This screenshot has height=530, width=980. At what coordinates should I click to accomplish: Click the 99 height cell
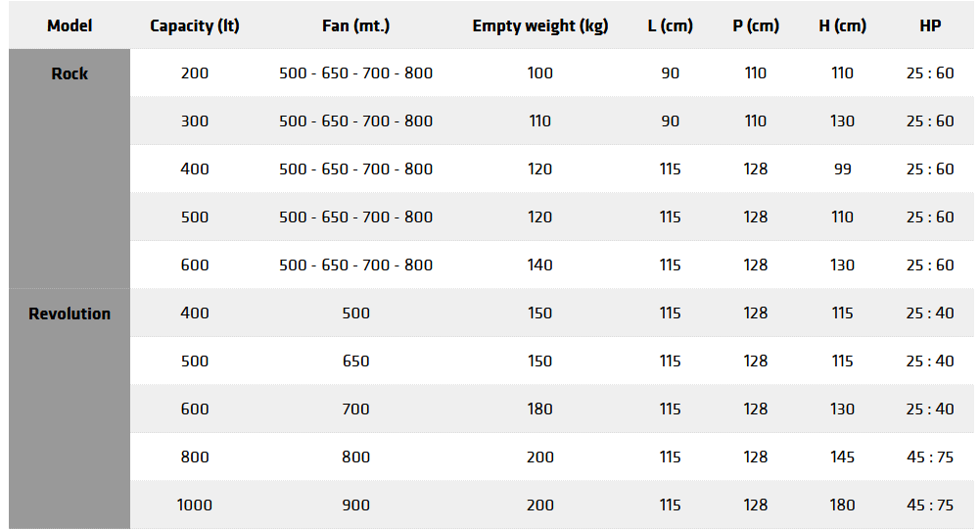coord(843,169)
